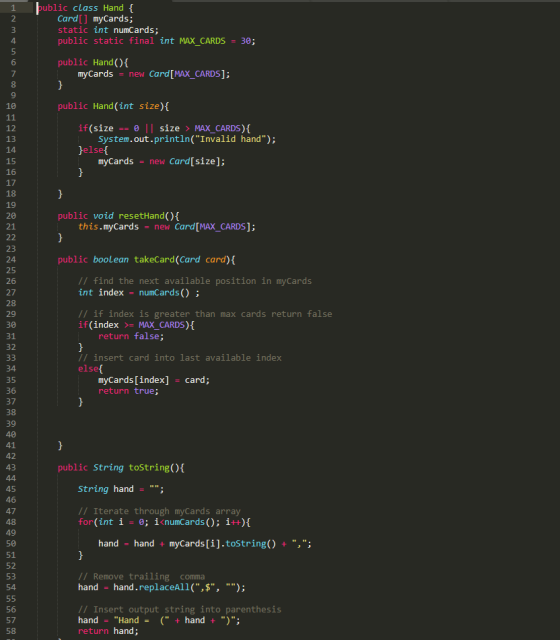The width and height of the screenshot is (560, 640).
Task: Click 'new Card[MAX_CARDS]' on line 7
Action: [x=178, y=74]
